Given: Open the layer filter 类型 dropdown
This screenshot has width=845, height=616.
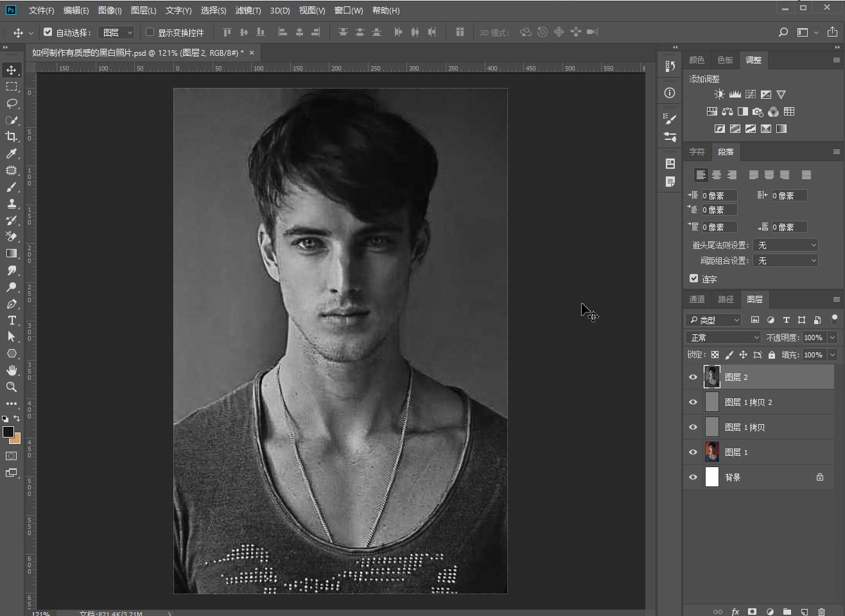Looking at the screenshot, I should tap(713, 320).
